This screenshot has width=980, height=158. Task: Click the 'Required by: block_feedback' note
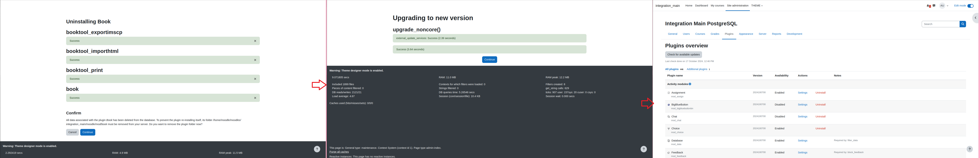tap(848, 152)
